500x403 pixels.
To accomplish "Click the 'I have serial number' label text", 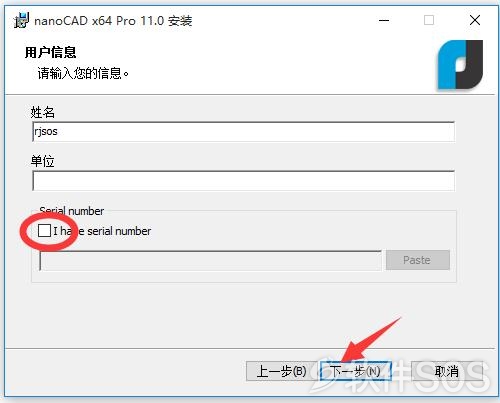I will pos(102,231).
